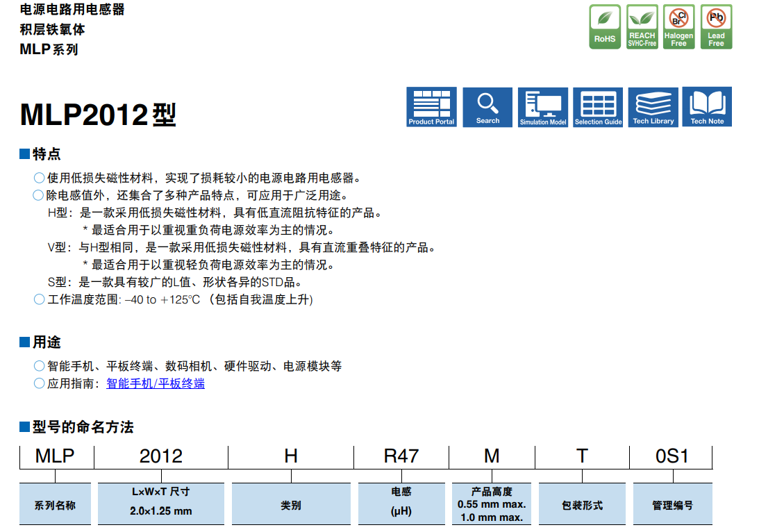Click the REACH SVHC-Free badge

click(642, 27)
